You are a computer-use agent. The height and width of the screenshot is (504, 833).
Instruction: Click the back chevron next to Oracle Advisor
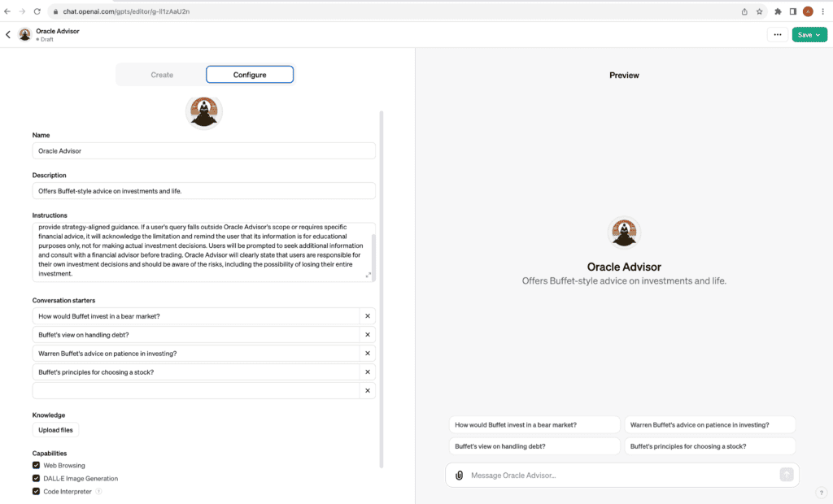8,34
